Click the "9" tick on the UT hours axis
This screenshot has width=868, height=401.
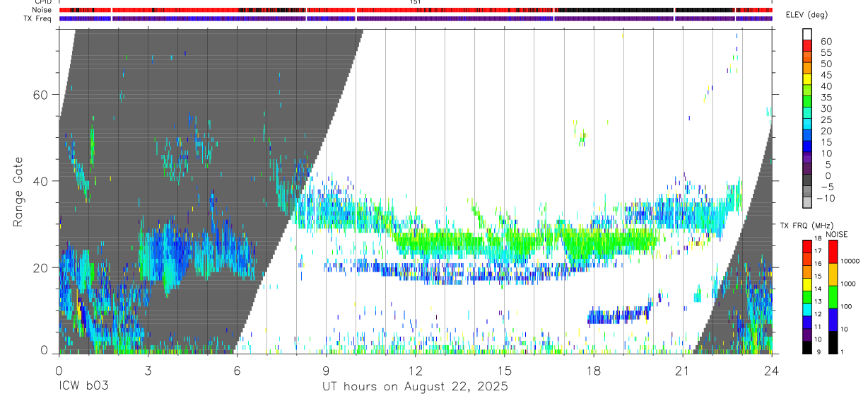point(326,370)
